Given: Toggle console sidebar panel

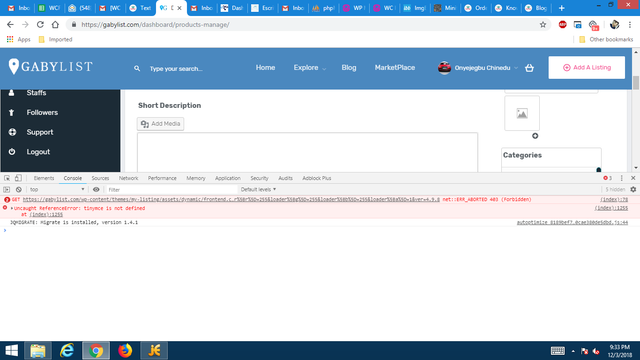Looking at the screenshot, I should [7, 189].
